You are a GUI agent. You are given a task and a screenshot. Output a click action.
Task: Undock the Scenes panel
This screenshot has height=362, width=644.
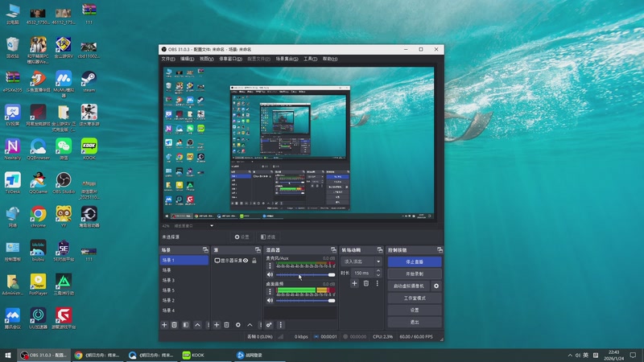205,250
